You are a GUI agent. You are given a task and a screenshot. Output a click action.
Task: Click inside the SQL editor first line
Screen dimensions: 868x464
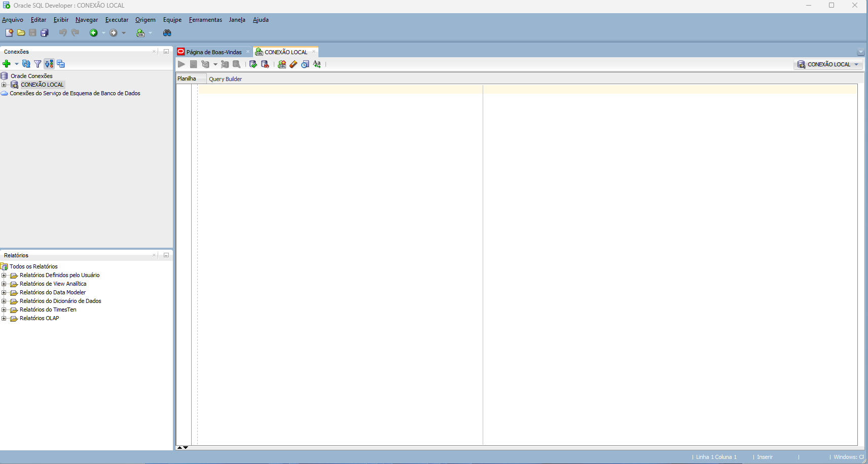click(x=527, y=89)
